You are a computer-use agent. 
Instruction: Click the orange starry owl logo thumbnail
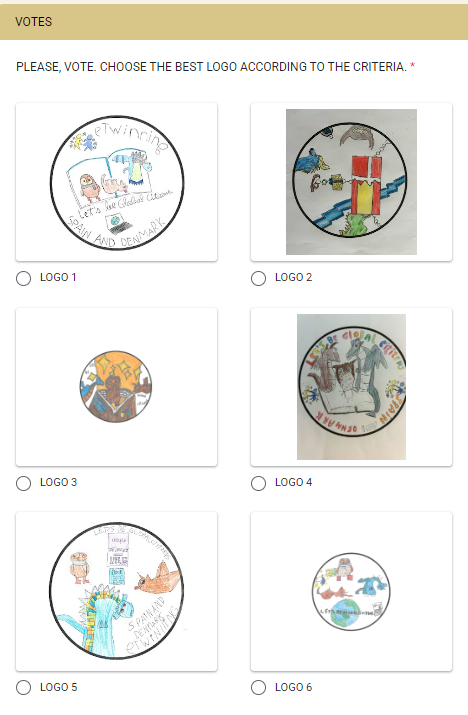[116, 387]
